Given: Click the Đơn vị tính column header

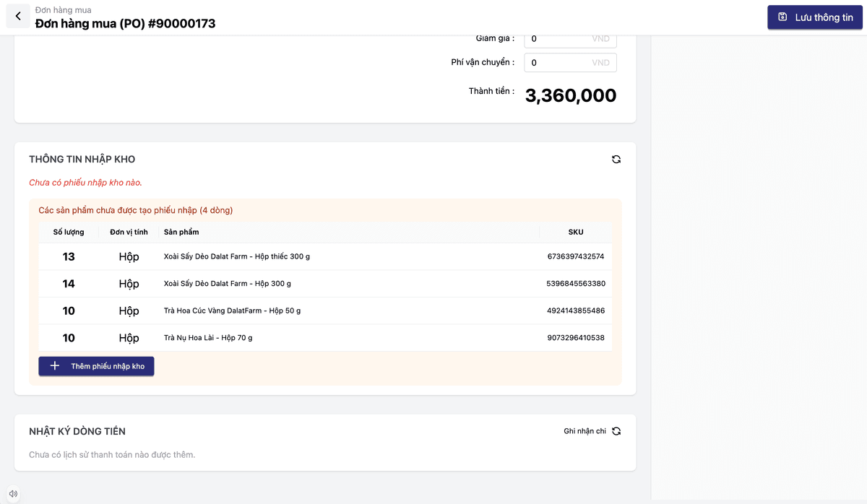Looking at the screenshot, I should pyautogui.click(x=129, y=233).
